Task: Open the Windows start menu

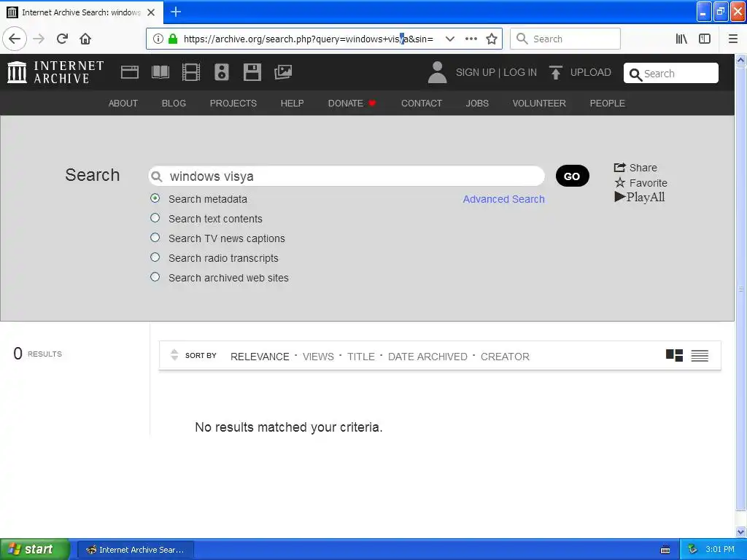Action: (34, 549)
